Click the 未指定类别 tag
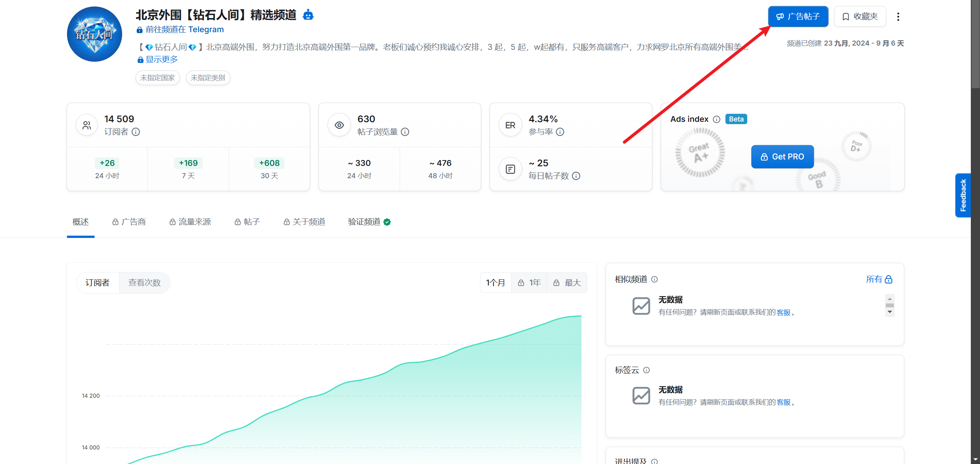The width and height of the screenshot is (980, 464). (208, 78)
